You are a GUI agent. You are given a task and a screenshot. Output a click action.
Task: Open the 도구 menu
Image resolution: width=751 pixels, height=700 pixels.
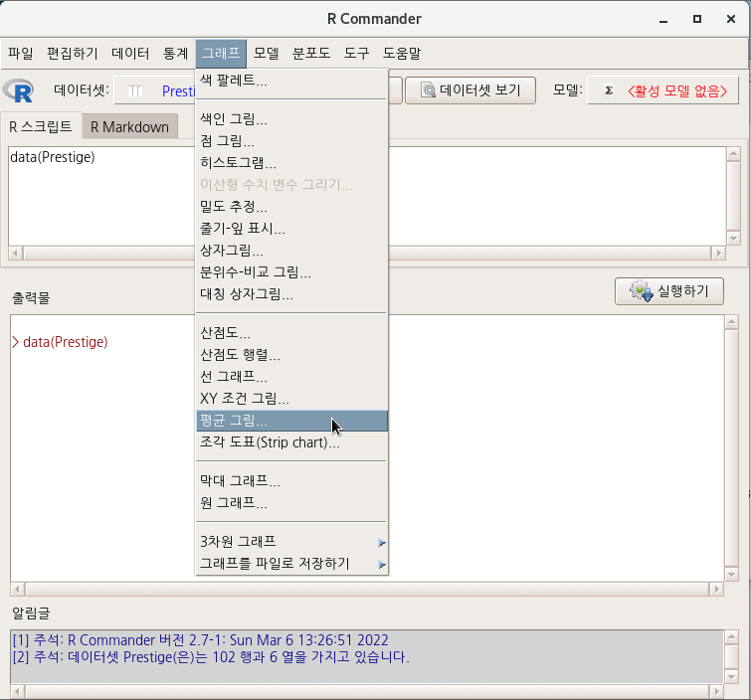pos(356,53)
